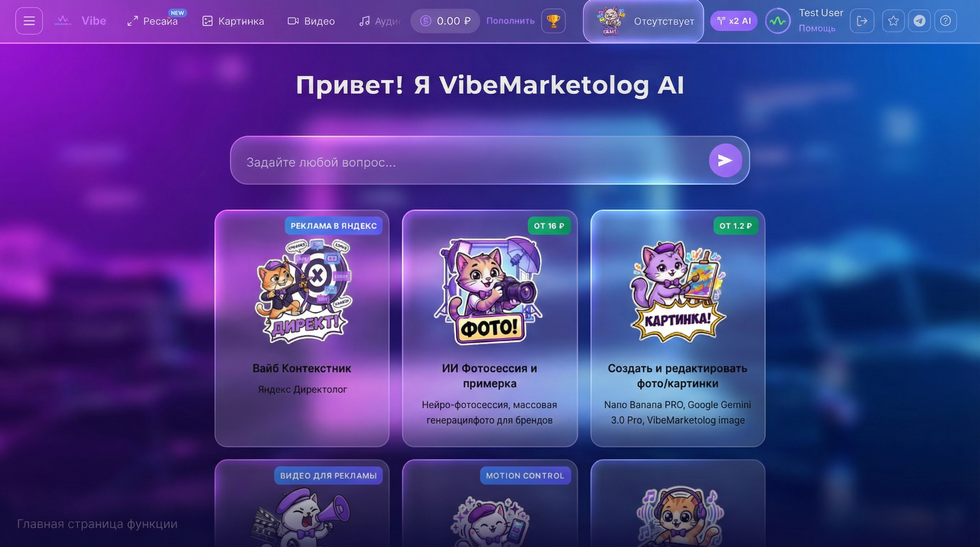
Task: Click the 0.00 ₽ balance pill
Action: 445,21
